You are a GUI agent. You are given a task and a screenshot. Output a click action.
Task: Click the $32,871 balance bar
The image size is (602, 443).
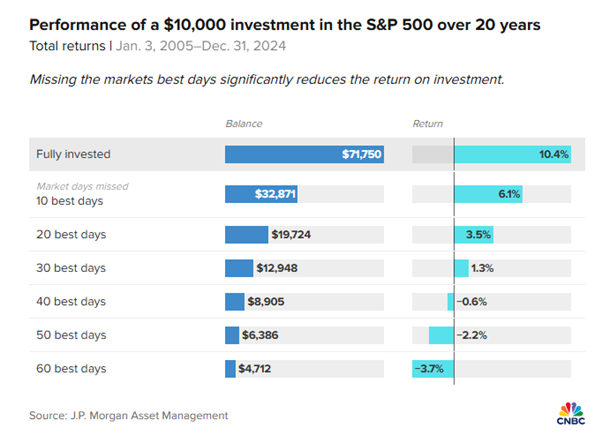pos(262,194)
